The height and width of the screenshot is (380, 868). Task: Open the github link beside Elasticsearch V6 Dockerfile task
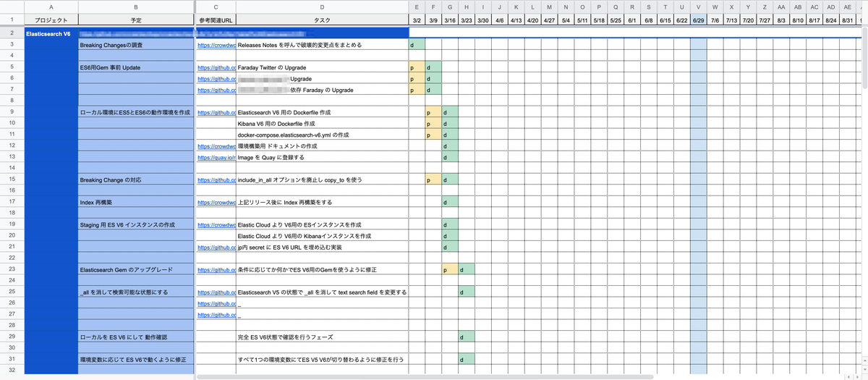216,112
